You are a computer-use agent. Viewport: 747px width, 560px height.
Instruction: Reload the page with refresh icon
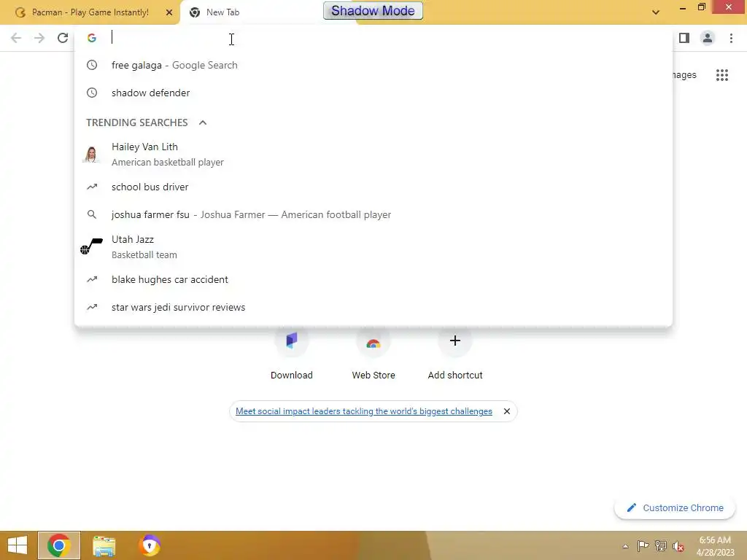(x=63, y=38)
